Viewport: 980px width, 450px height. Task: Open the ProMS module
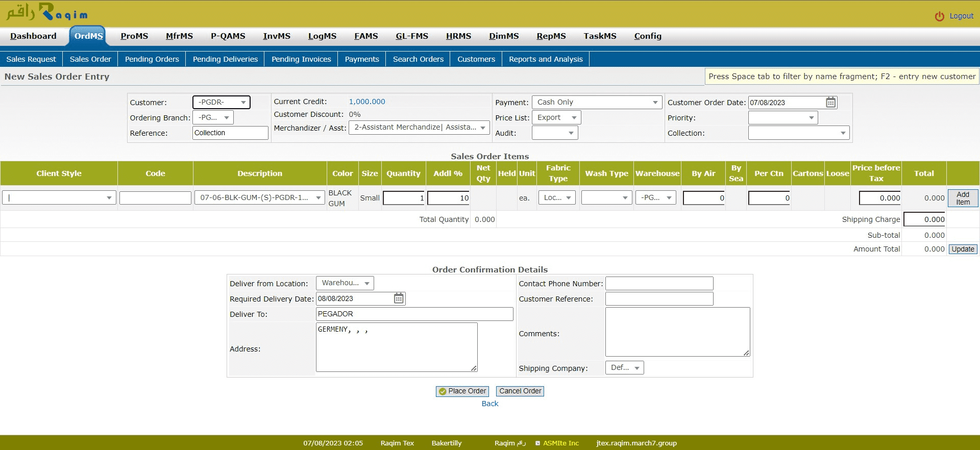[134, 36]
